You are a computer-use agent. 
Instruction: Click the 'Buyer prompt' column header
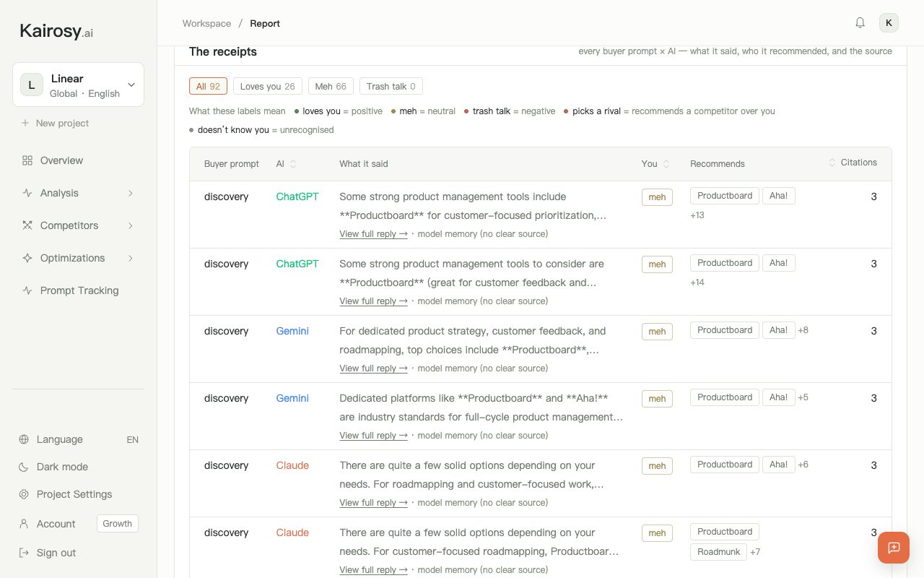(232, 164)
